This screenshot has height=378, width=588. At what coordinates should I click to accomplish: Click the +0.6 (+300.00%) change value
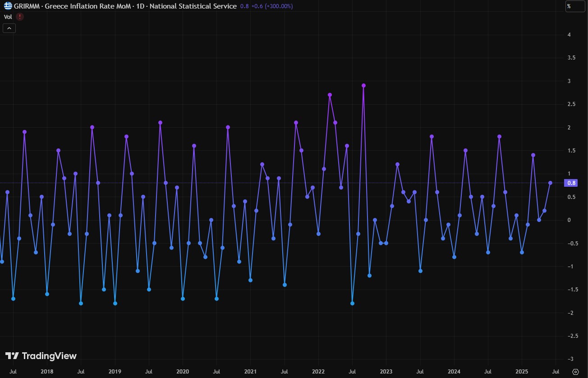click(272, 6)
